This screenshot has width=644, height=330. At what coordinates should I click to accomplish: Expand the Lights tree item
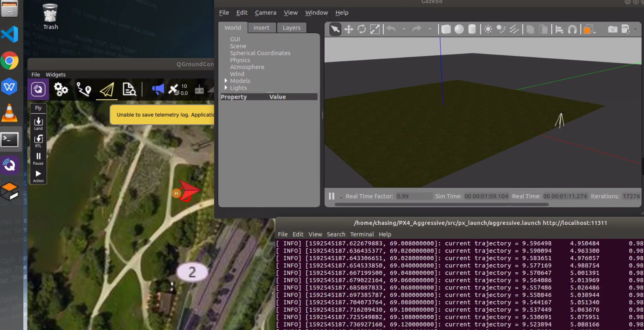click(226, 88)
